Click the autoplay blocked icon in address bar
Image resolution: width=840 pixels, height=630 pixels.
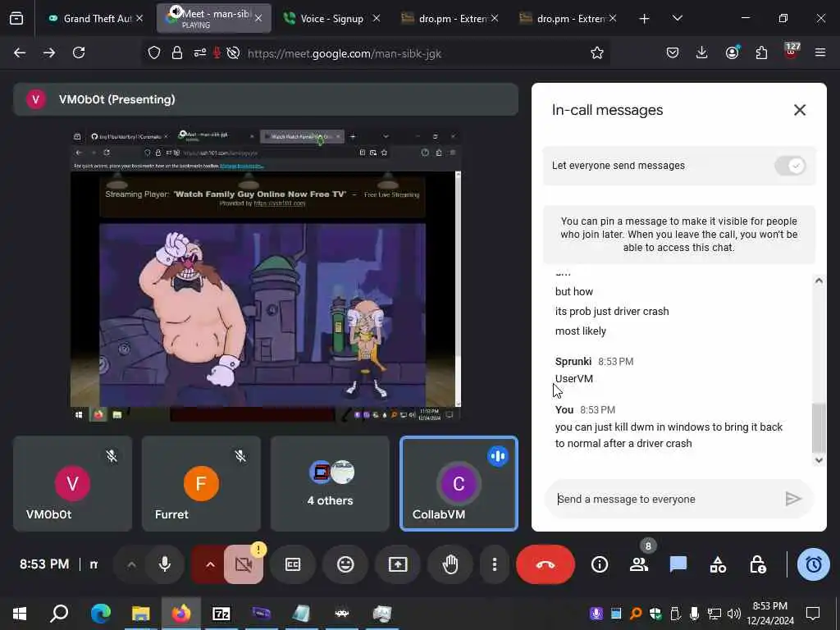[233, 53]
